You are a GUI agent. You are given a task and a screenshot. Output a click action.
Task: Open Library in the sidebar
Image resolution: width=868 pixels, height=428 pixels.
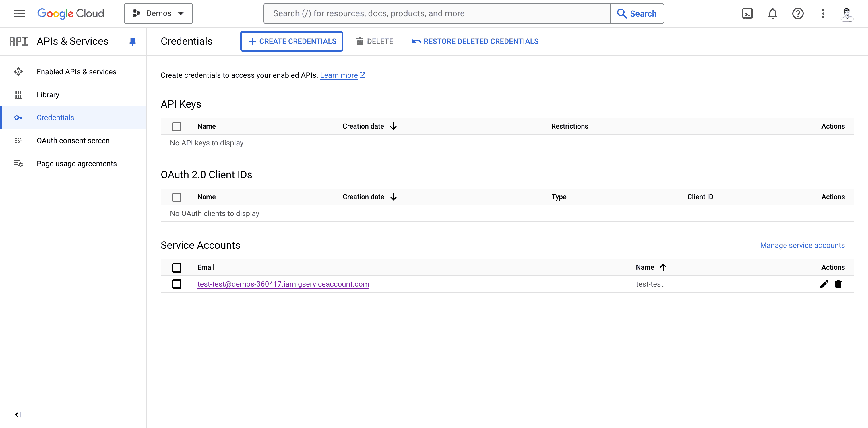click(48, 95)
